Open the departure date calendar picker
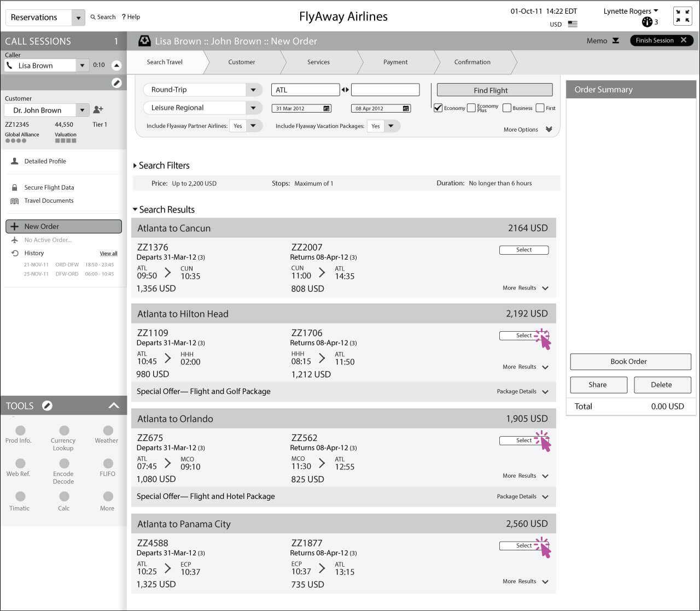Screen dimensions: 700x611 326,109
